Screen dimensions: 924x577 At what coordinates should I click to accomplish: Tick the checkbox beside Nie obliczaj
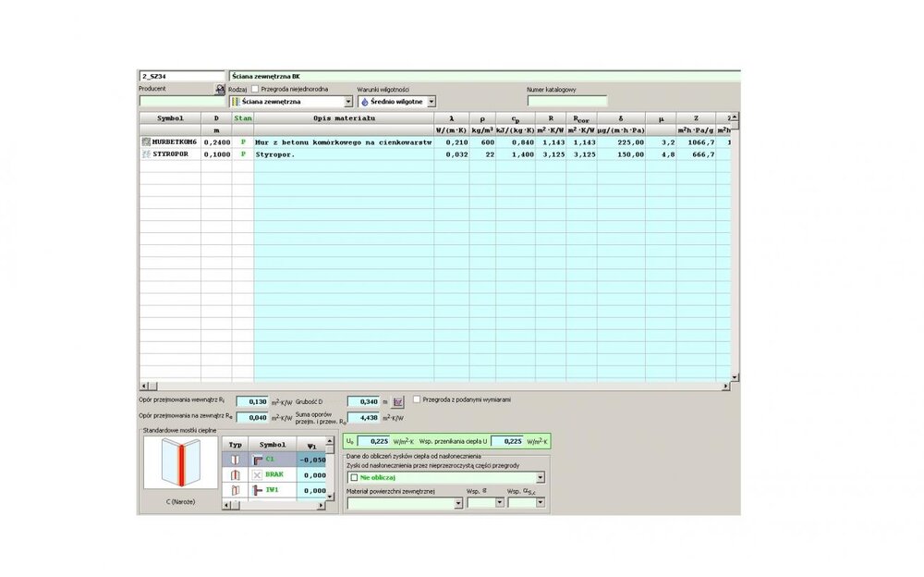tap(353, 477)
